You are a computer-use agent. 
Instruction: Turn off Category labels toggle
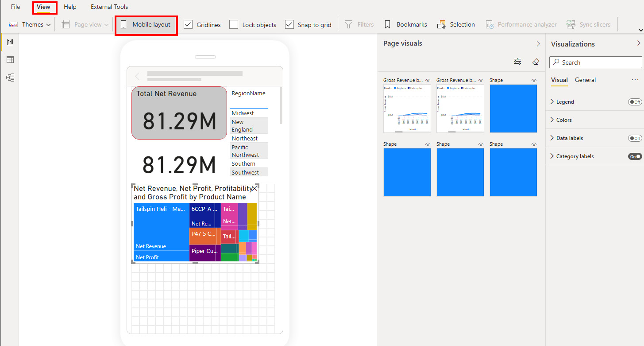coord(635,156)
